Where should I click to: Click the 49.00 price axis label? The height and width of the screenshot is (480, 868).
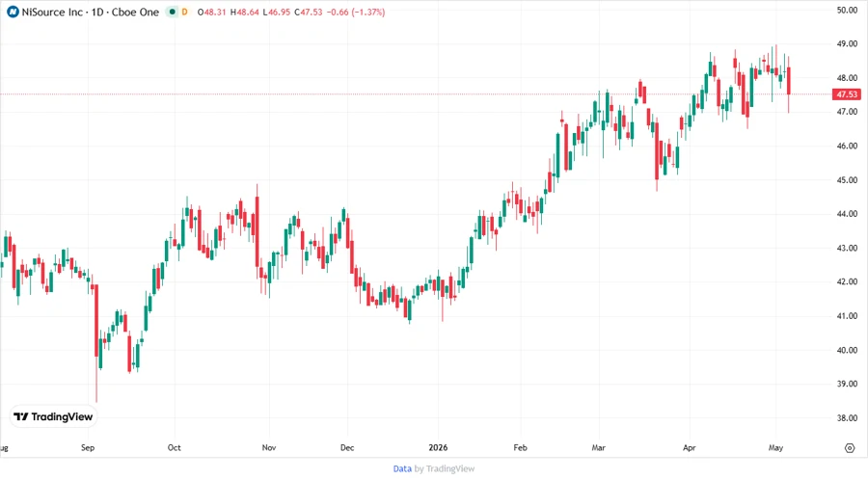pyautogui.click(x=847, y=43)
